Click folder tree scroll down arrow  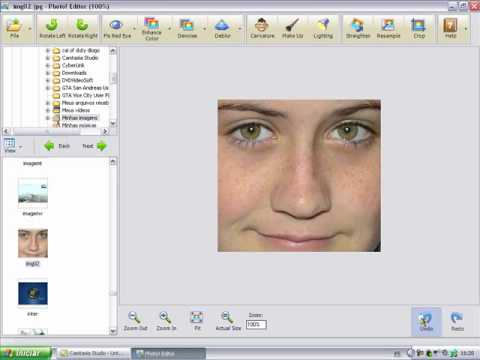(x=113, y=124)
